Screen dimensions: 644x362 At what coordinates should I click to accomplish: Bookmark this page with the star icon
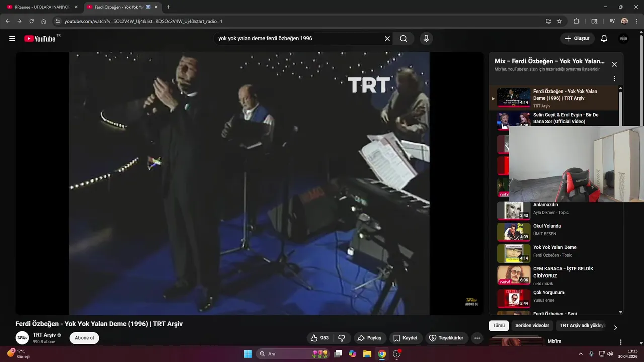pyautogui.click(x=559, y=21)
